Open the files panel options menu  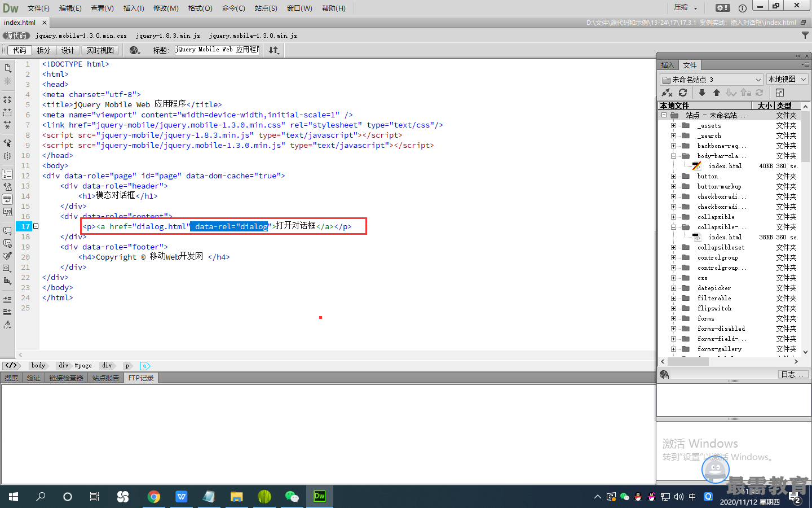click(805, 65)
